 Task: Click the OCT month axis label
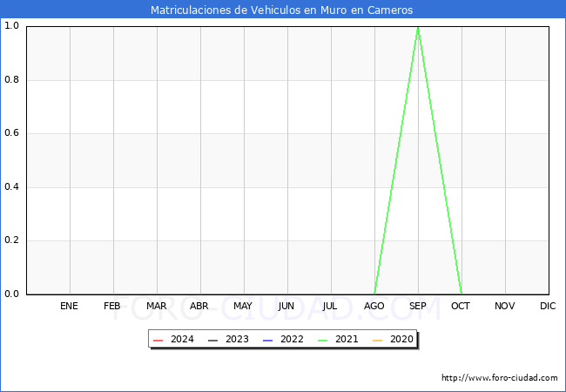(461, 306)
